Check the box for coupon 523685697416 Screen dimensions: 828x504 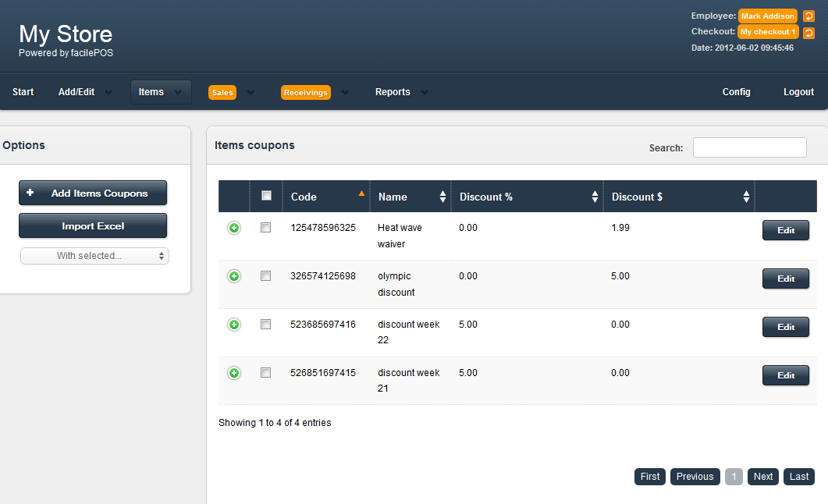(x=266, y=325)
